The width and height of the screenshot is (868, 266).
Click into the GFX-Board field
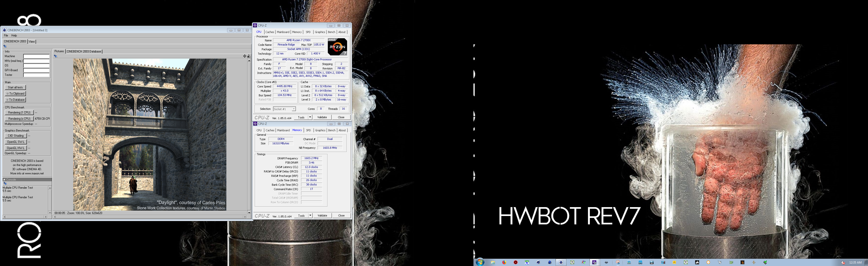tap(36, 70)
